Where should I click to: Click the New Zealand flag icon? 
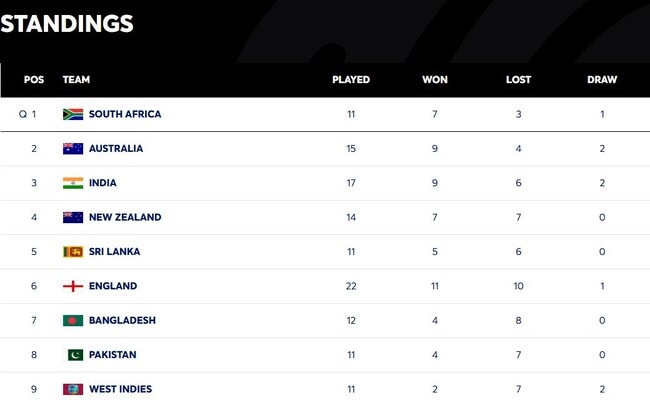coord(73,217)
